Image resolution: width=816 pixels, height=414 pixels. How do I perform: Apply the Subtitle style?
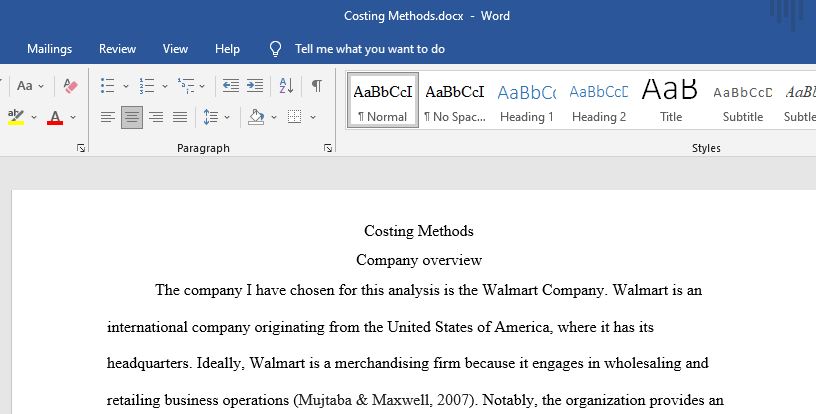(743, 100)
